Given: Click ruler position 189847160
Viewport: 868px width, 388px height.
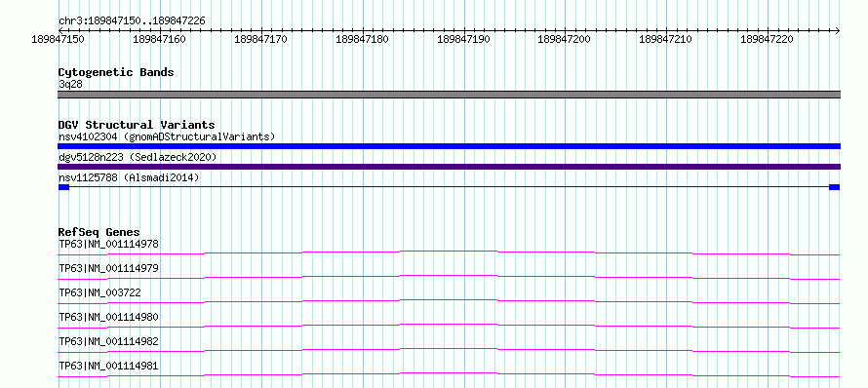Looking at the screenshot, I should [159, 39].
